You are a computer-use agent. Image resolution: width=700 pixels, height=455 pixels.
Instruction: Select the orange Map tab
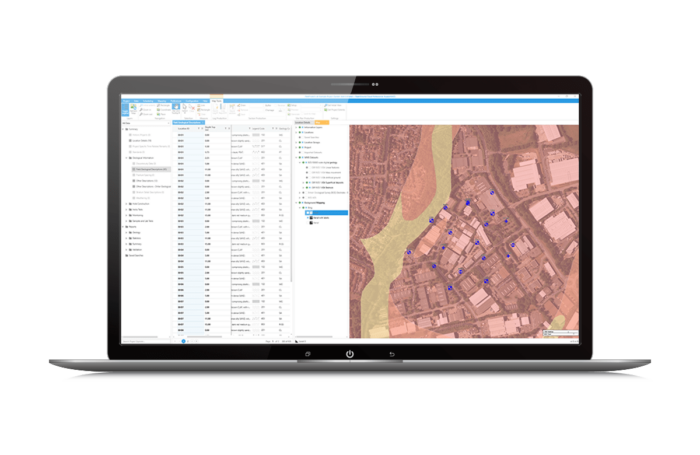click(x=320, y=122)
